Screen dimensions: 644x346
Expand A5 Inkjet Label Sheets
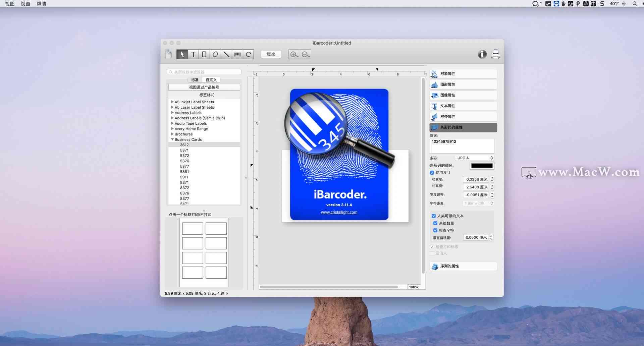point(172,102)
